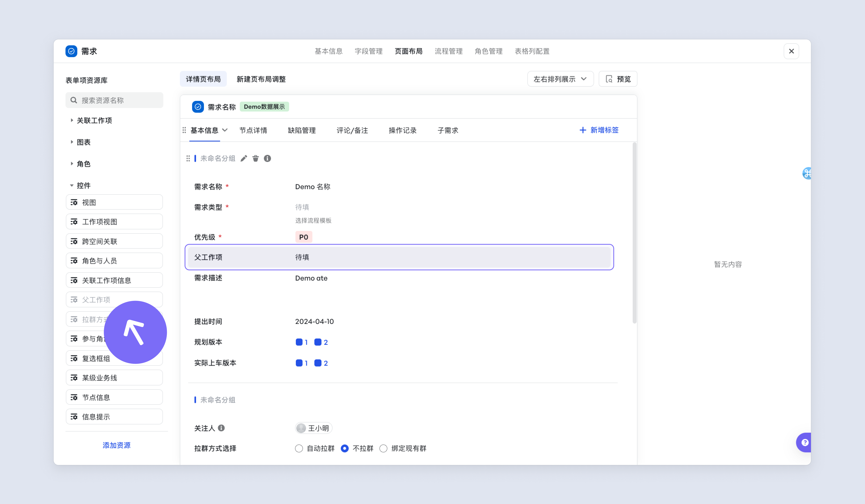The width and height of the screenshot is (865, 504).
Task: Click the 添加资源 link
Action: point(117,445)
